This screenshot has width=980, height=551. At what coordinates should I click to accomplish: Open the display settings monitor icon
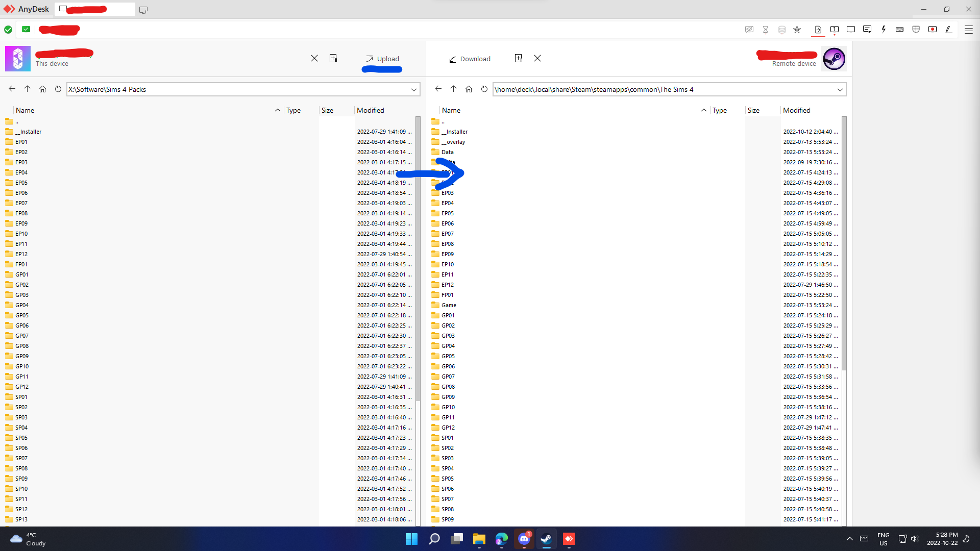coord(850,30)
